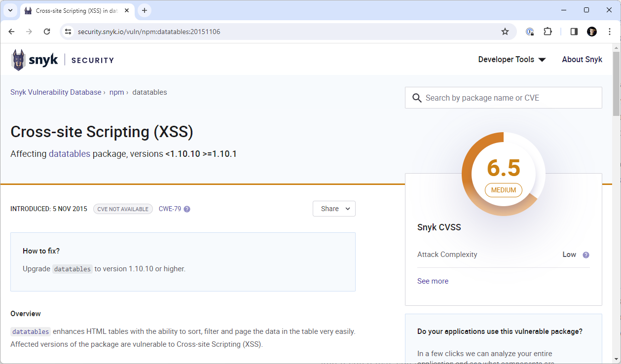The image size is (621, 364).
Task: Bookmark this page with the star icon
Action: (505, 32)
